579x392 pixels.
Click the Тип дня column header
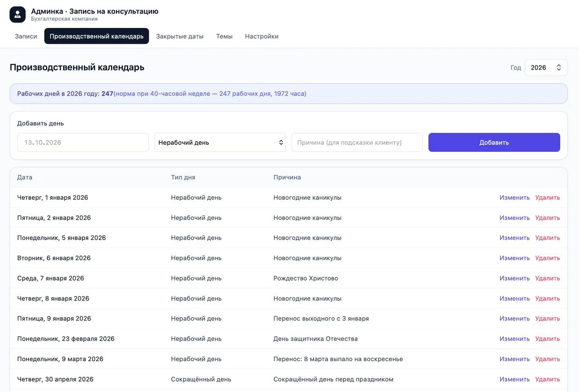tap(183, 177)
